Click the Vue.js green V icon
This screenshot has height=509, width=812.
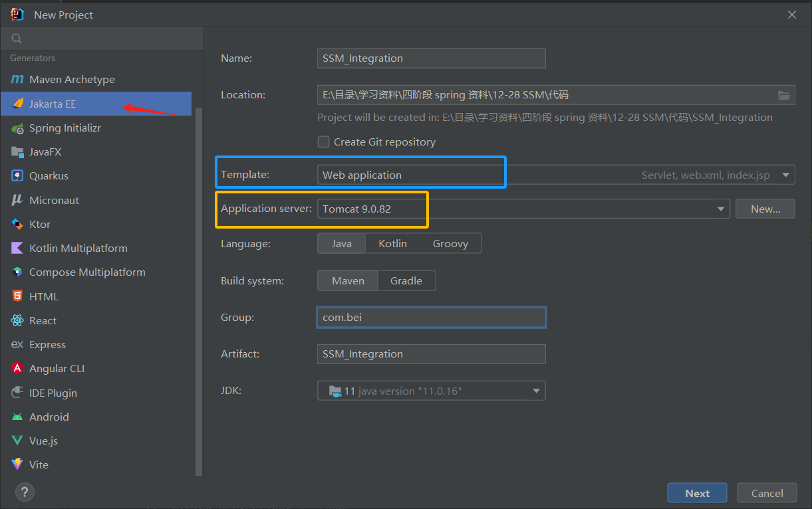click(x=18, y=441)
